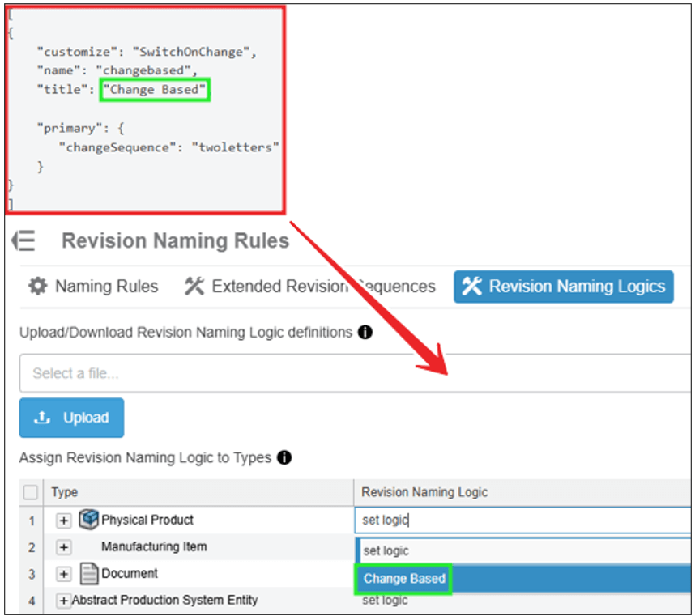
Task: Expand the Physical Product row
Action: click(64, 520)
